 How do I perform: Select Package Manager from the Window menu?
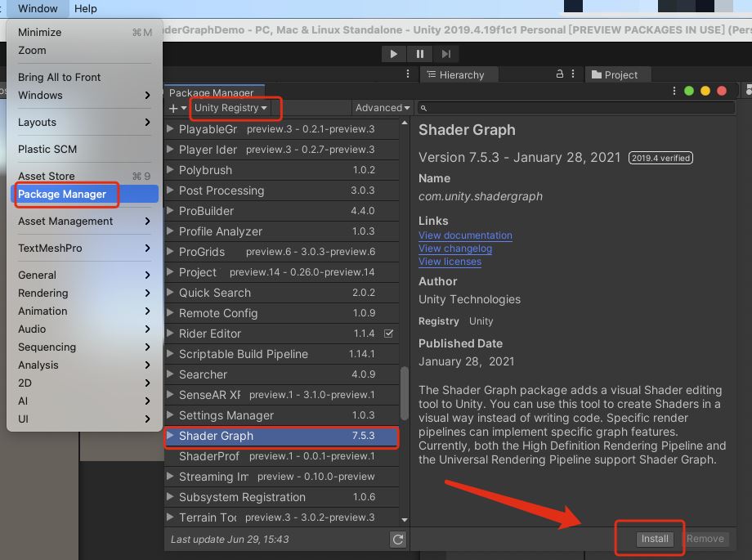[x=65, y=195]
